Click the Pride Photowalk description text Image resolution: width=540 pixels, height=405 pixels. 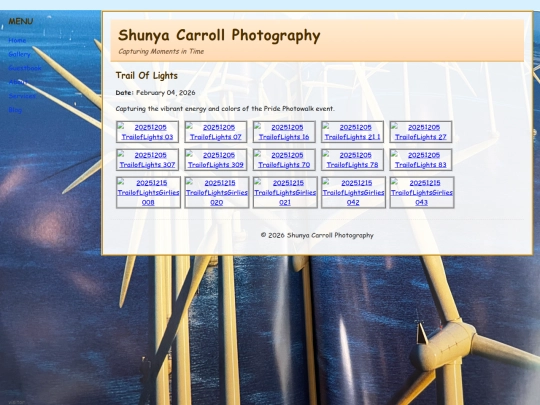pos(225,109)
